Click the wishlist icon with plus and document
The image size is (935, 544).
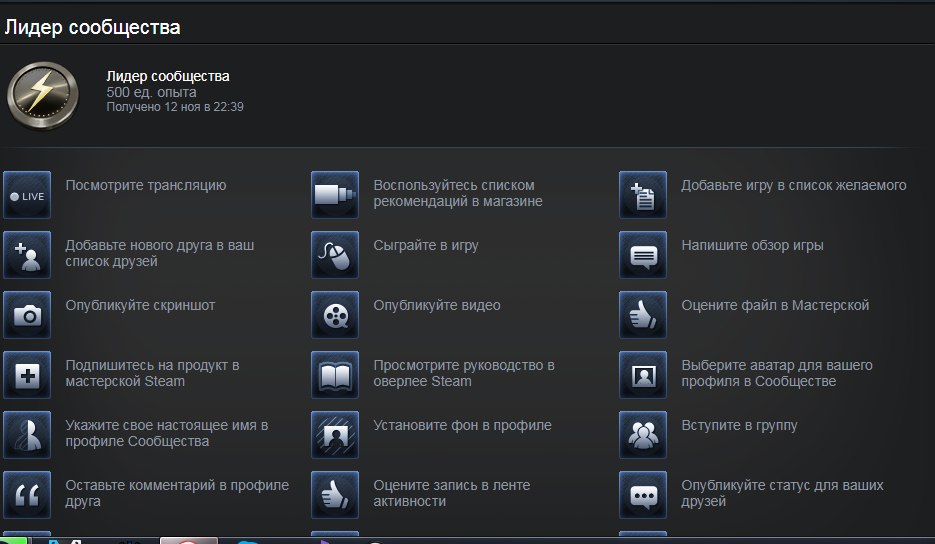(643, 195)
